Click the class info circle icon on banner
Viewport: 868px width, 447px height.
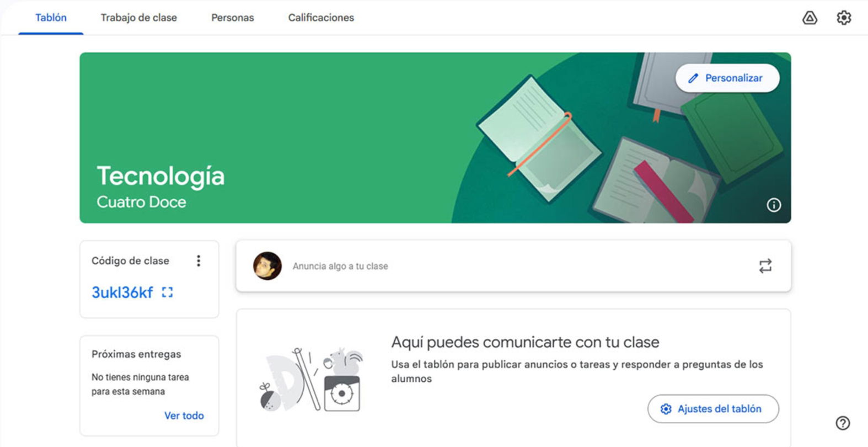(x=774, y=205)
